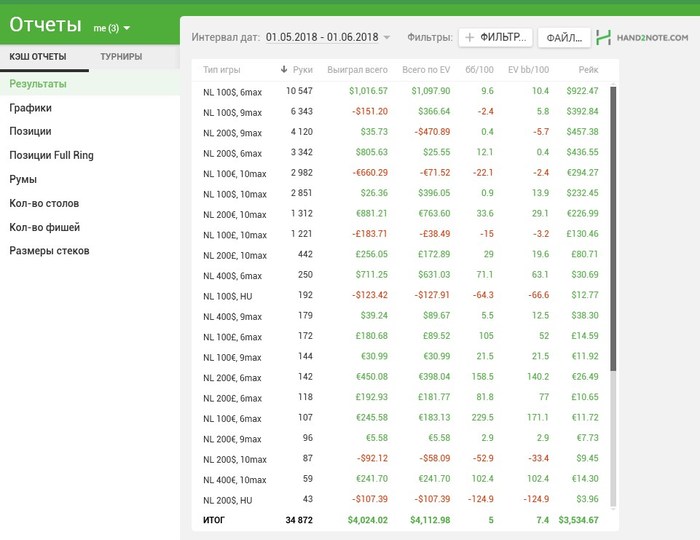Select the NL 100$, 10max row

click(400, 194)
